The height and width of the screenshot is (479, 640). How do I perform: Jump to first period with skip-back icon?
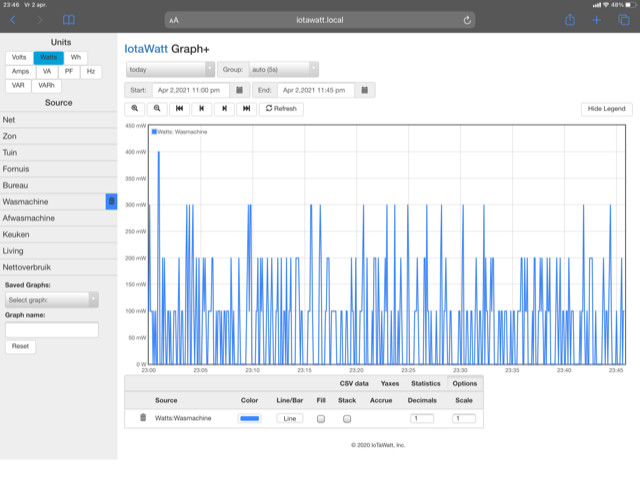pos(179,109)
